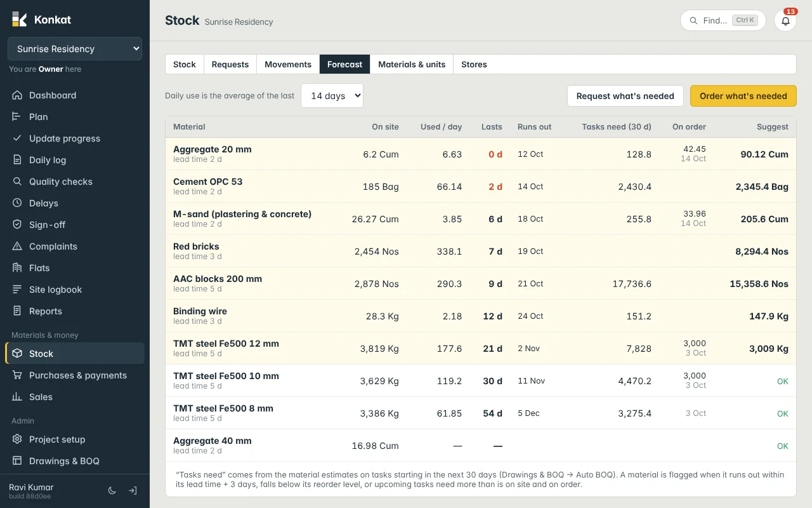Screen dimensions: 812x508
Task: Open the Dashboard home icon
Action: pyautogui.click(x=17, y=95)
